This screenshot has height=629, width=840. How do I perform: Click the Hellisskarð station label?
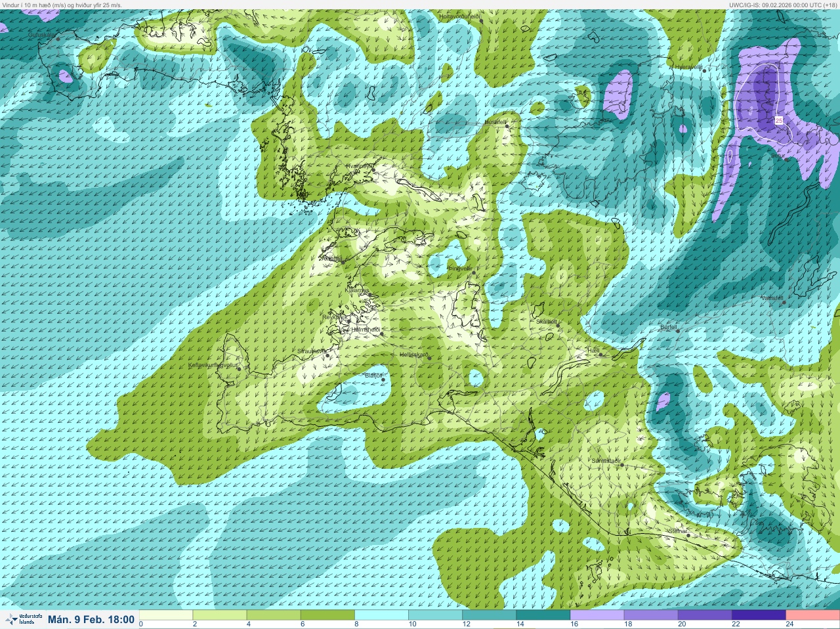click(414, 355)
